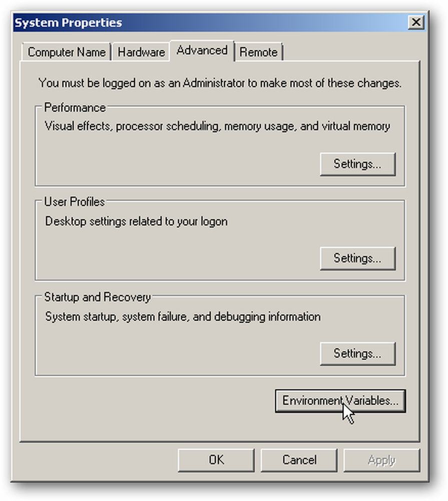Screen dimensions: 448x501
Task: Click the Environment Variables button
Action: click(340, 401)
